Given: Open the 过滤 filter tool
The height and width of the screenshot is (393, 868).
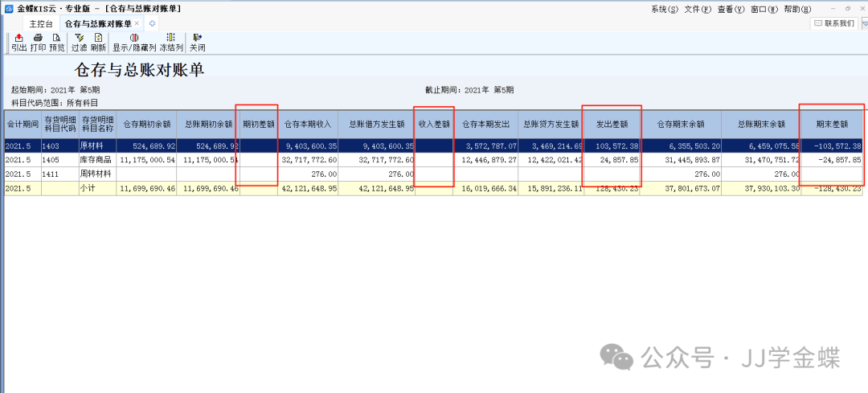Looking at the screenshot, I should click(x=79, y=43).
